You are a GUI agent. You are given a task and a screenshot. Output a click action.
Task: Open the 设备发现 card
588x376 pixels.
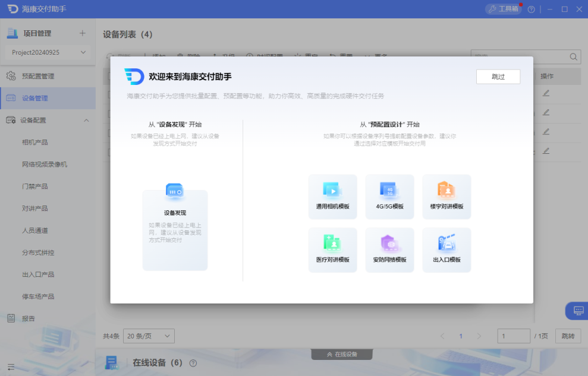[x=175, y=229]
